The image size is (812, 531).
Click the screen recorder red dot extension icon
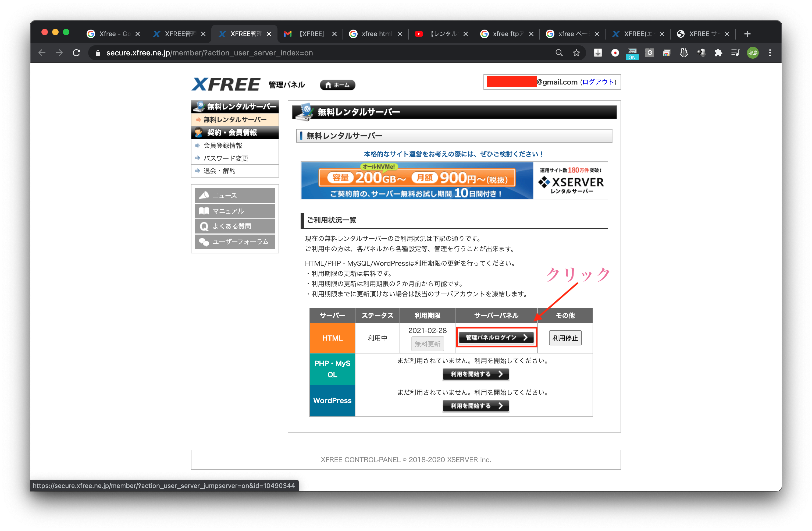615,52
